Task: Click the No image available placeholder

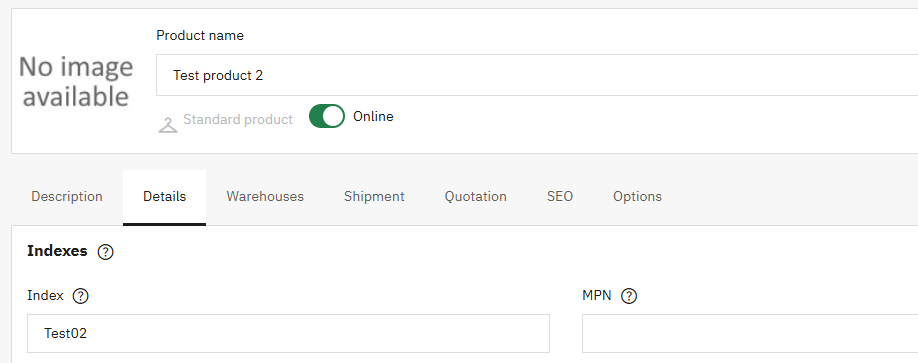Action: 76,81
